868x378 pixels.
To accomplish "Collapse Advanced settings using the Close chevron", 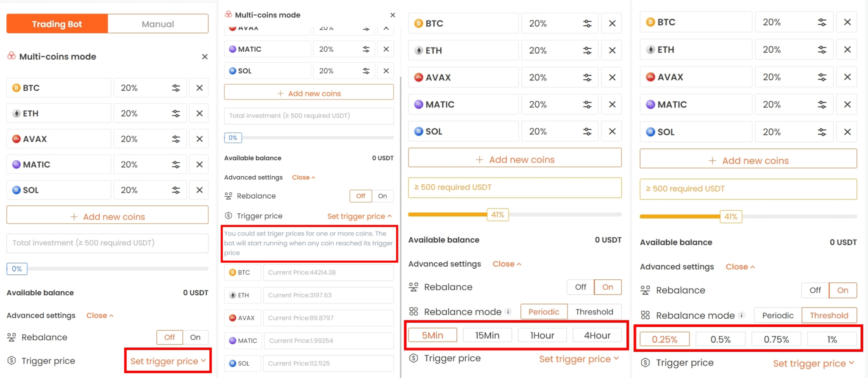I will [100, 315].
